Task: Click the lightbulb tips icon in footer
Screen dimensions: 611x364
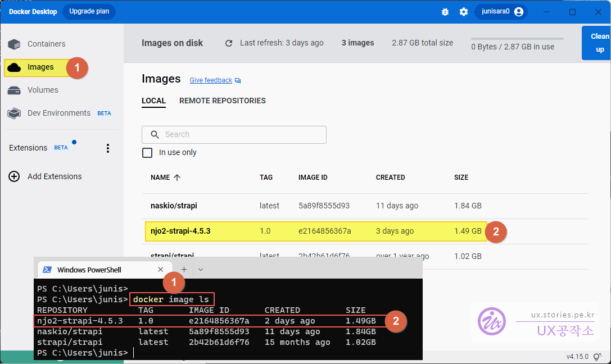Action: click(597, 357)
